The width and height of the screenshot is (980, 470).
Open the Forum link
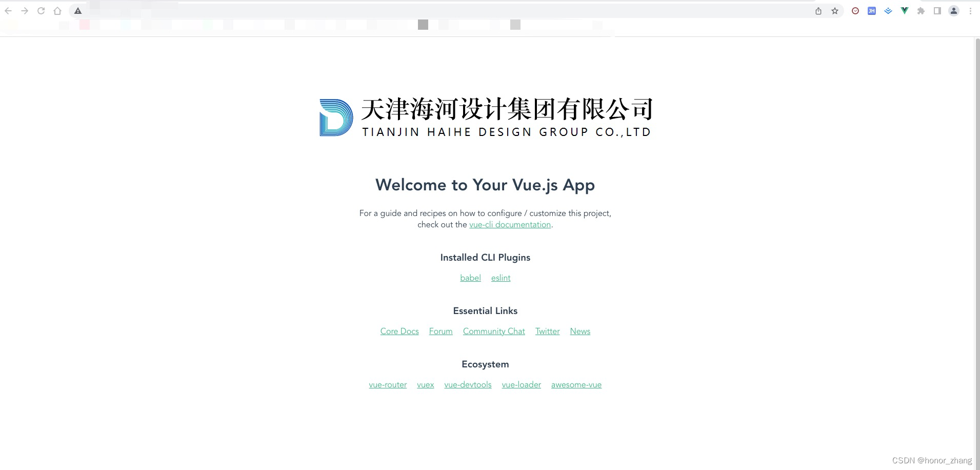click(441, 331)
